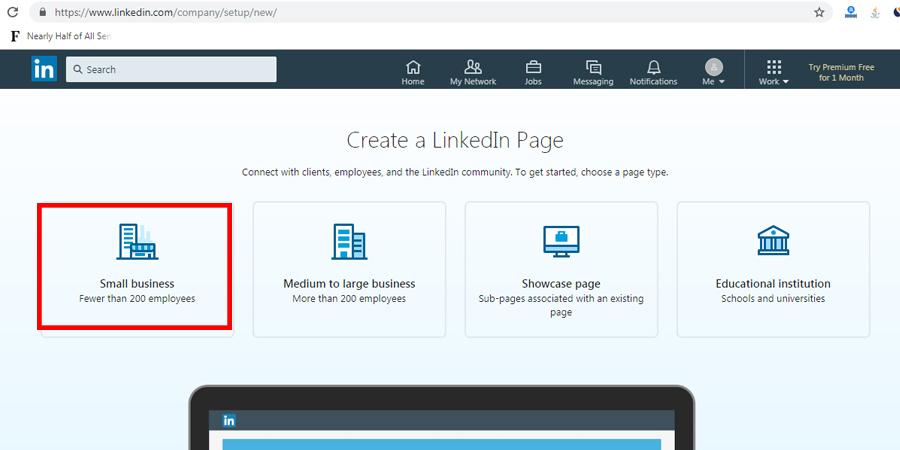This screenshot has width=900, height=450.
Task: Click the linkedin.com URL in the address bar
Action: pos(166,12)
